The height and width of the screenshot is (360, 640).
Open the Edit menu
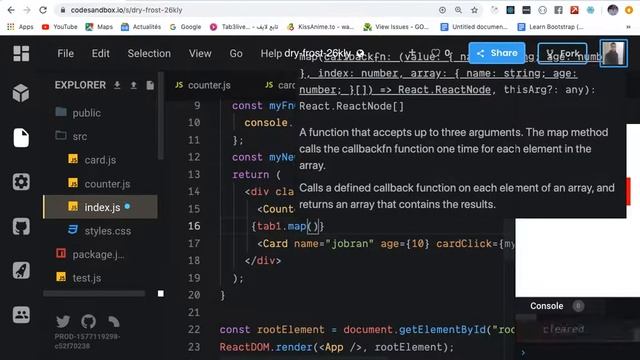100,53
